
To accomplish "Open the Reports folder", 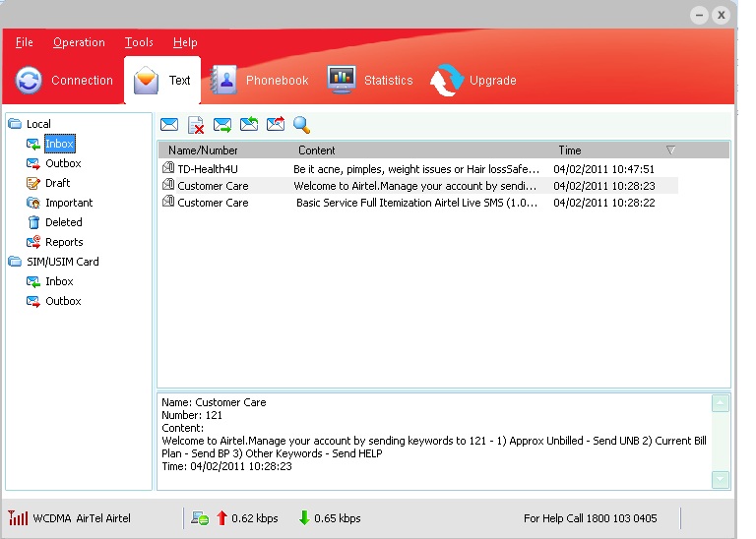I will (64, 242).
